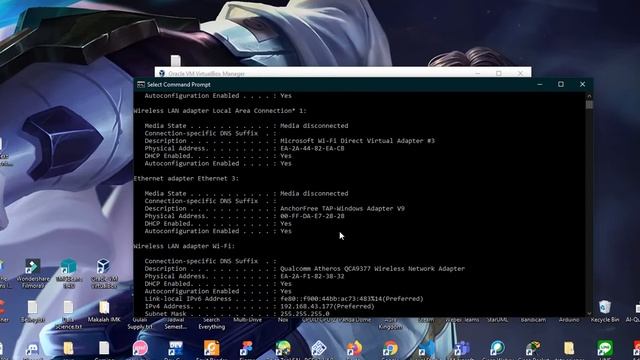640x360 pixels.
Task: Launch the Dev-C++ desktop shortcut
Action: tap(176, 349)
